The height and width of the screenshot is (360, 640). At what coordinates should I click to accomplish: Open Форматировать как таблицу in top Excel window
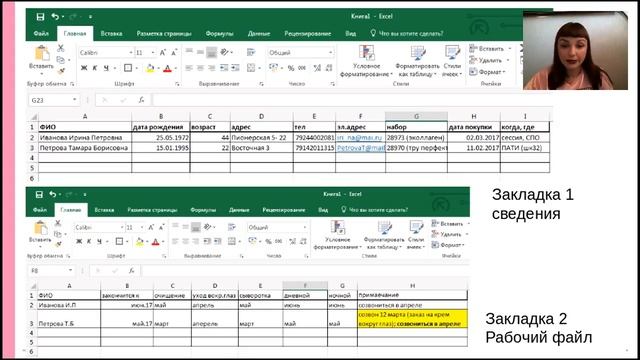[417, 61]
